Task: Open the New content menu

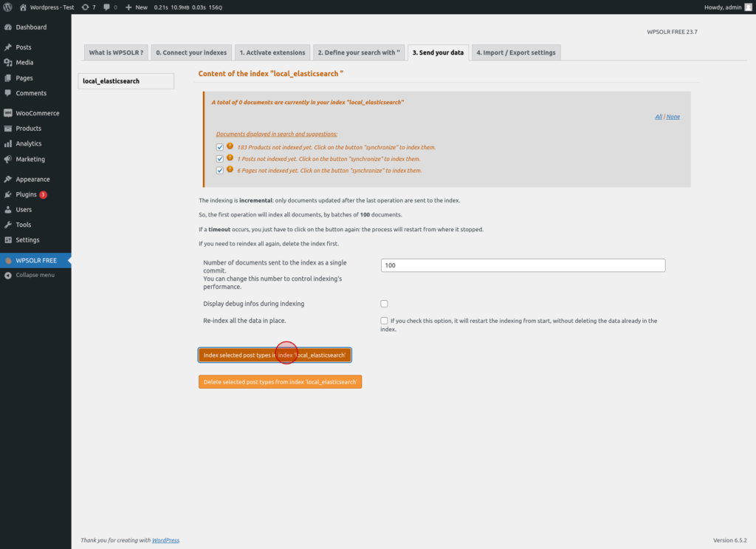Action: [x=137, y=7]
